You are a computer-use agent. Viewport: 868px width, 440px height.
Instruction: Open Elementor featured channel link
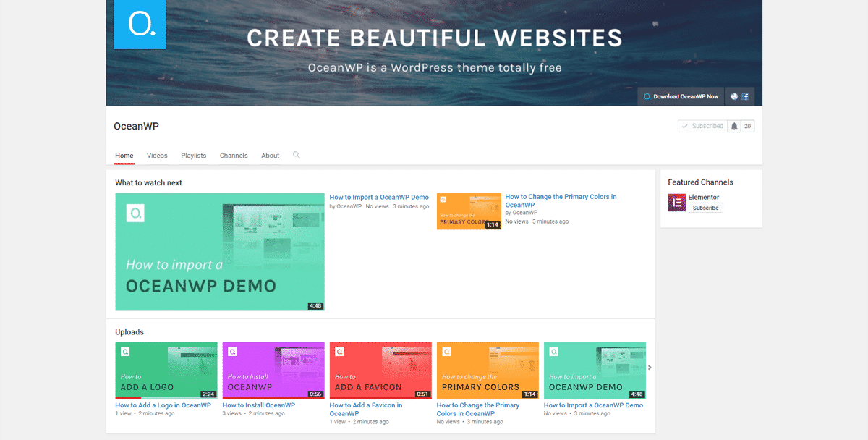(704, 197)
